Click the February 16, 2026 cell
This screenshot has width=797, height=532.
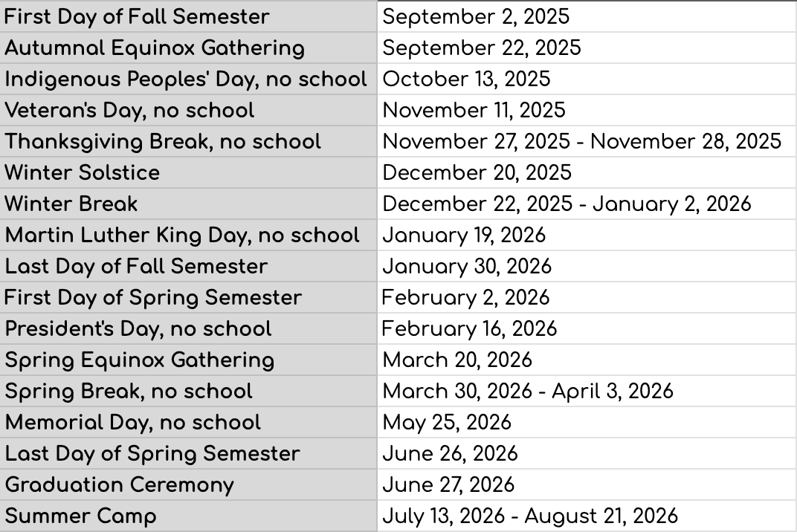tap(587, 328)
